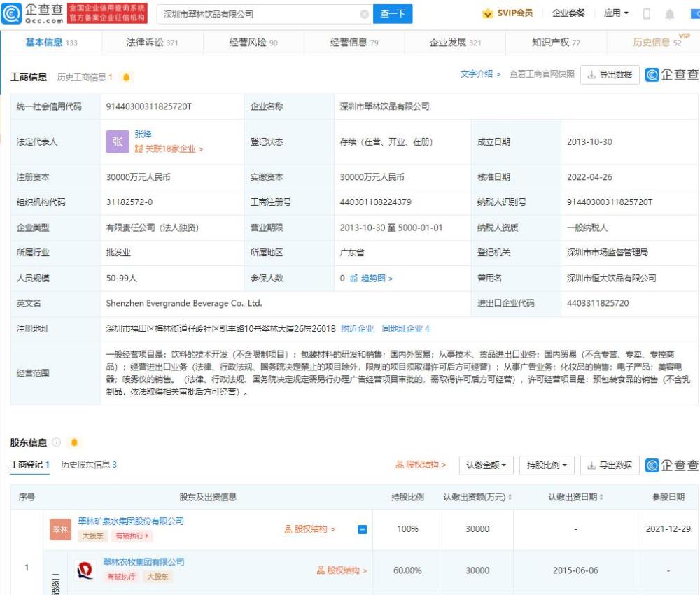Click 持股比例 value 60.00%

(x=407, y=570)
